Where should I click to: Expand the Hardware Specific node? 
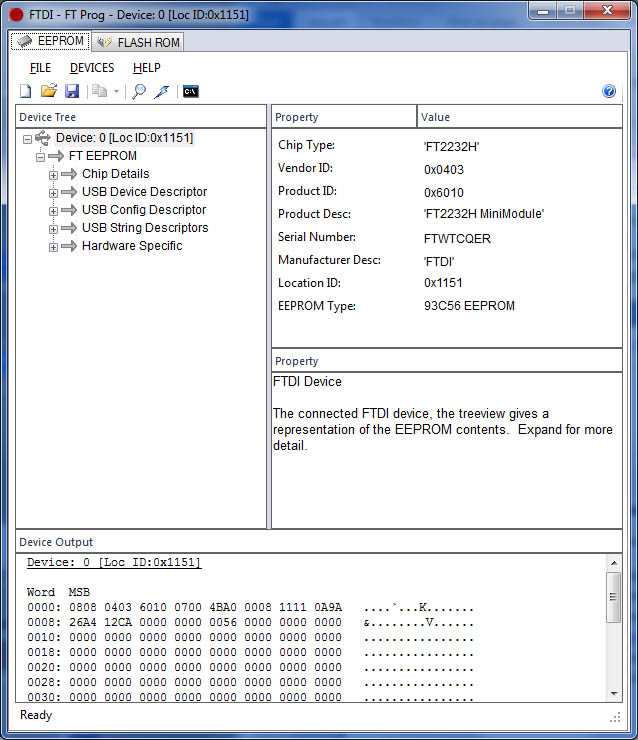click(x=53, y=247)
